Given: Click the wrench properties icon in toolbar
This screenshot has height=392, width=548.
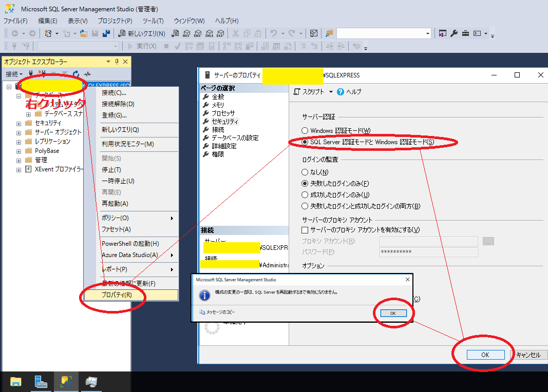Looking at the screenshot, I should [454, 33].
